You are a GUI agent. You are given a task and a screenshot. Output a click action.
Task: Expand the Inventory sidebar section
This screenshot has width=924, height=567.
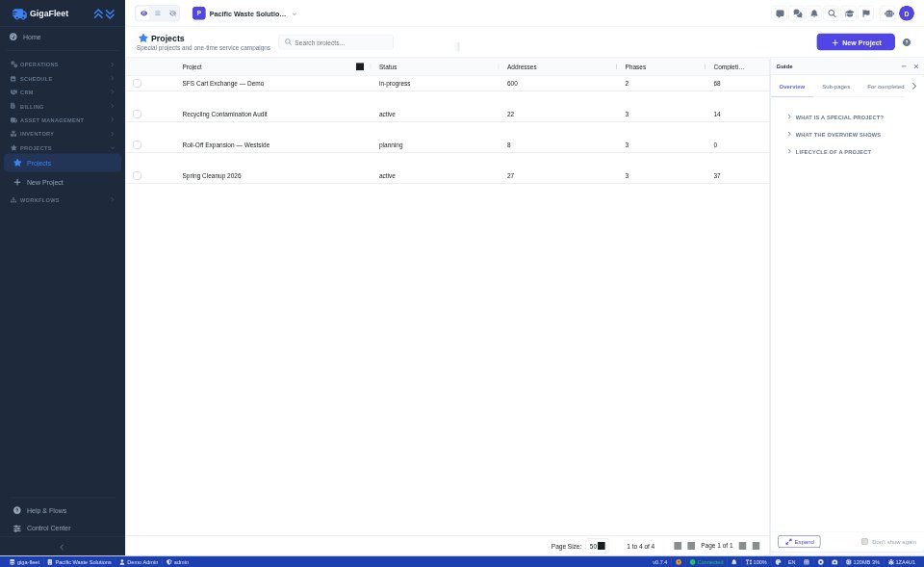tap(63, 134)
